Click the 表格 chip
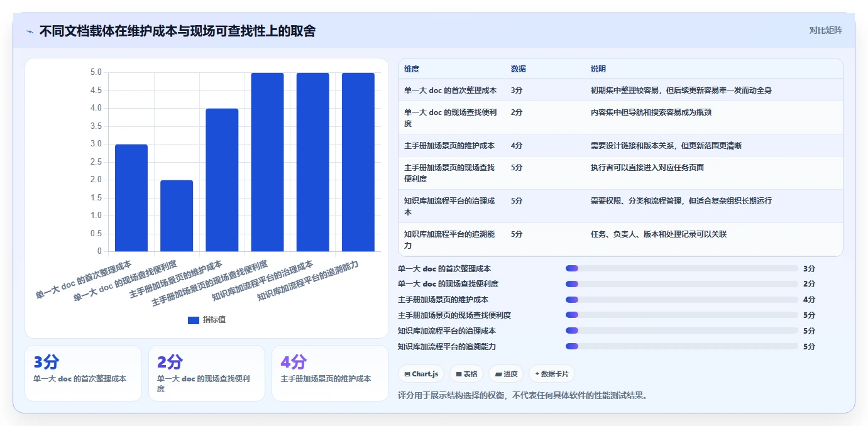This screenshot has height=426, width=868. 467,374
